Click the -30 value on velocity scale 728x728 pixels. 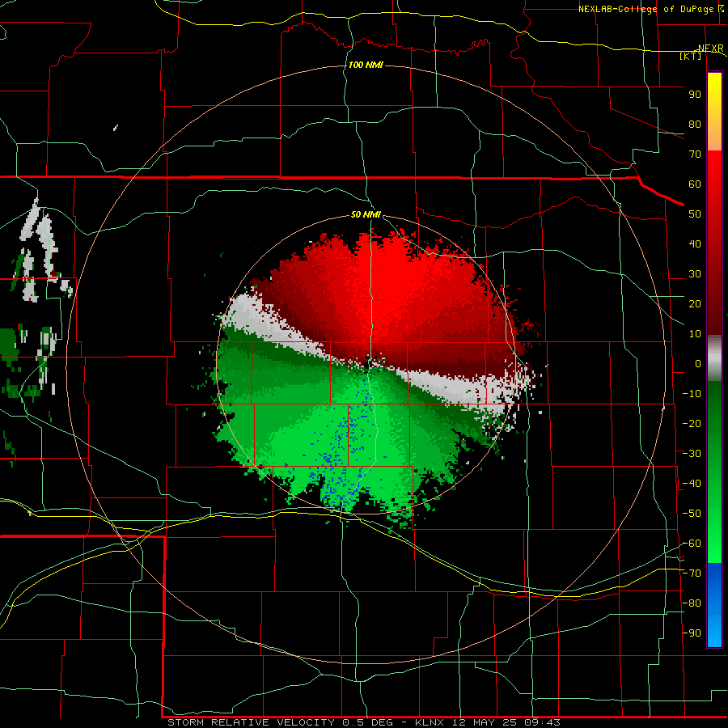coord(692,454)
